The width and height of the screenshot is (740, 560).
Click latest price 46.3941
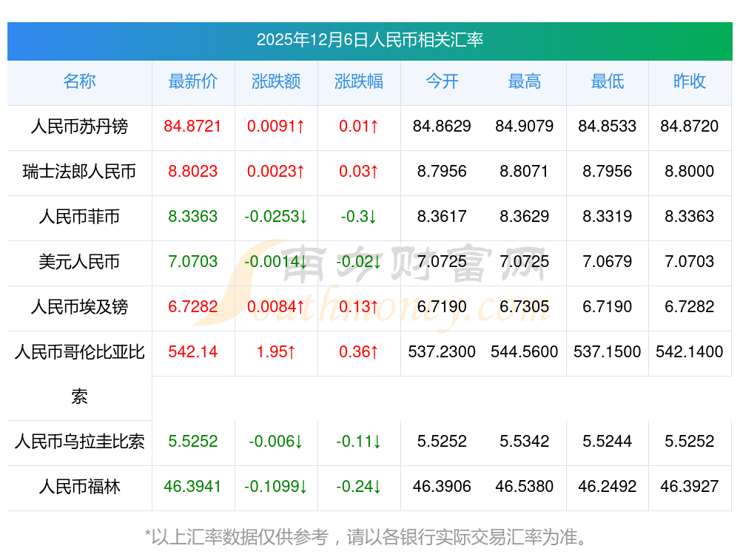[192, 487]
